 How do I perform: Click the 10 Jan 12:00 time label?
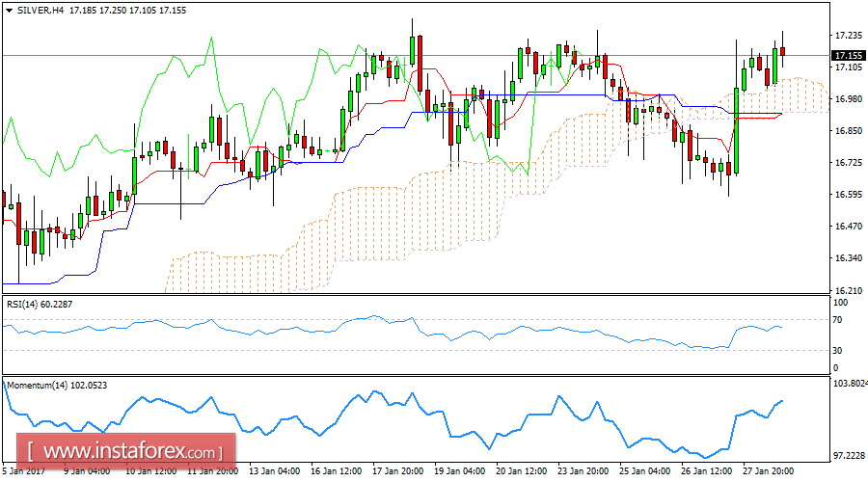point(151,471)
